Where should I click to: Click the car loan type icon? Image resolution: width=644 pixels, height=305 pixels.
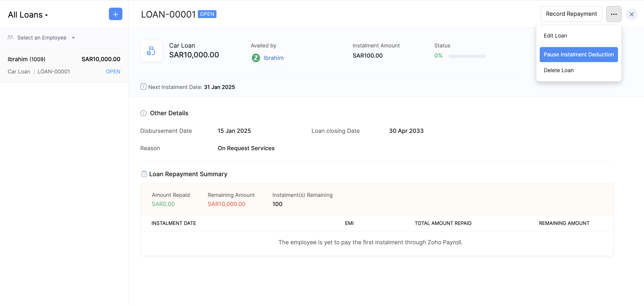point(151,51)
